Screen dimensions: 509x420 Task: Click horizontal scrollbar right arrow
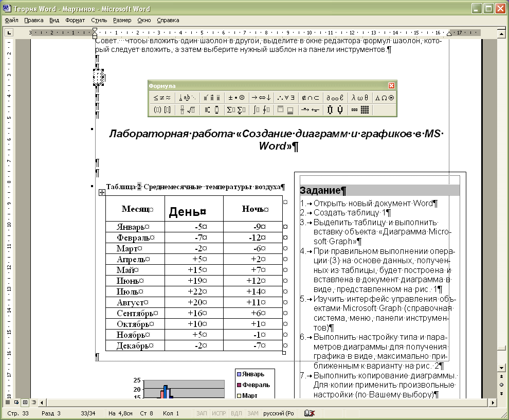pyautogui.click(x=493, y=403)
